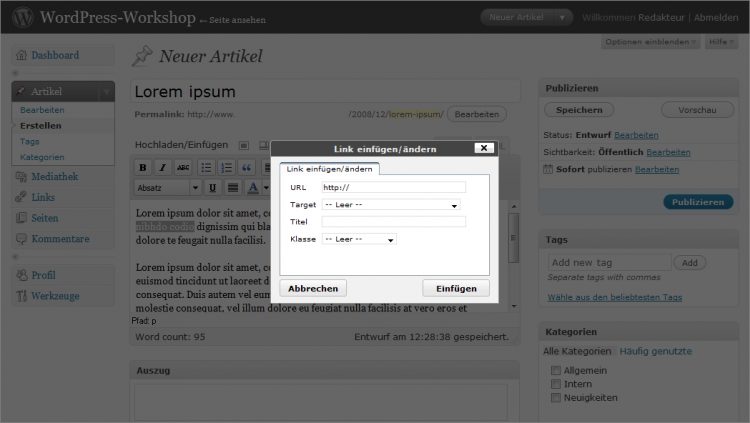Insert an unordered bullet list

[x=206, y=167]
